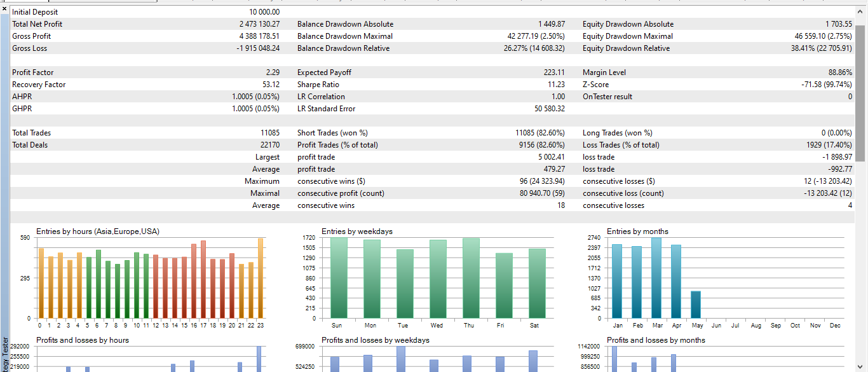Click the scrollbar track below the thumb
This screenshot has width=868, height=372.
point(860,267)
